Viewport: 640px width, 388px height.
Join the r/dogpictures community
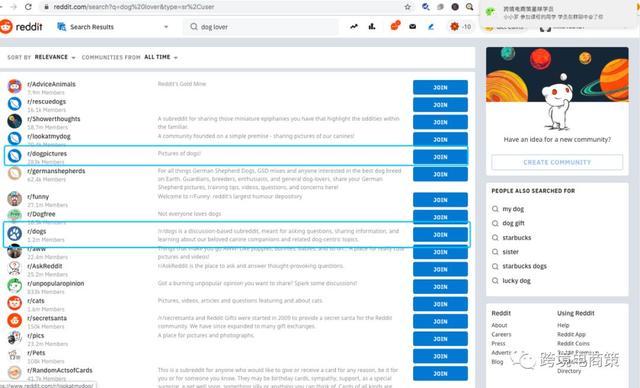pyautogui.click(x=440, y=157)
